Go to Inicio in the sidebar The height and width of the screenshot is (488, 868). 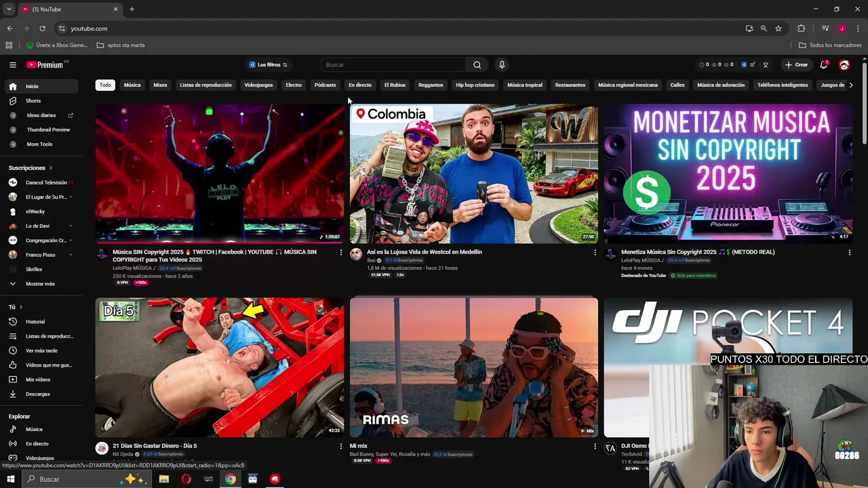42,86
